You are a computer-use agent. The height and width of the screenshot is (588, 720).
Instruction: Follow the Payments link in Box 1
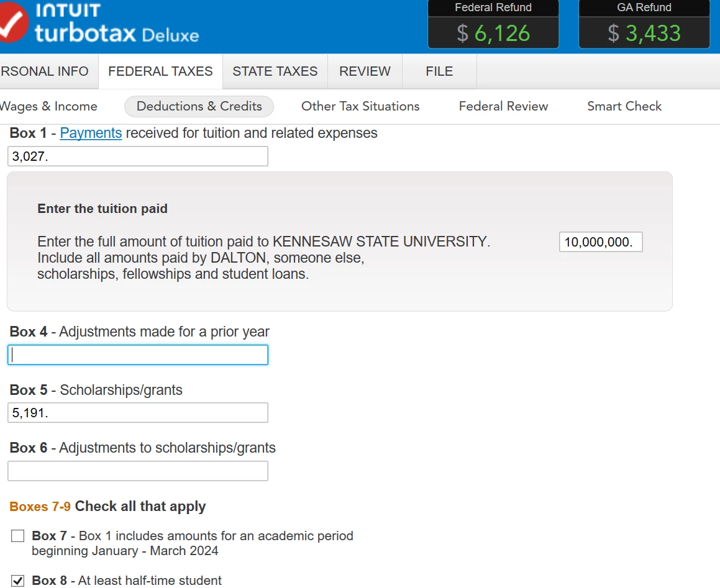click(91, 133)
